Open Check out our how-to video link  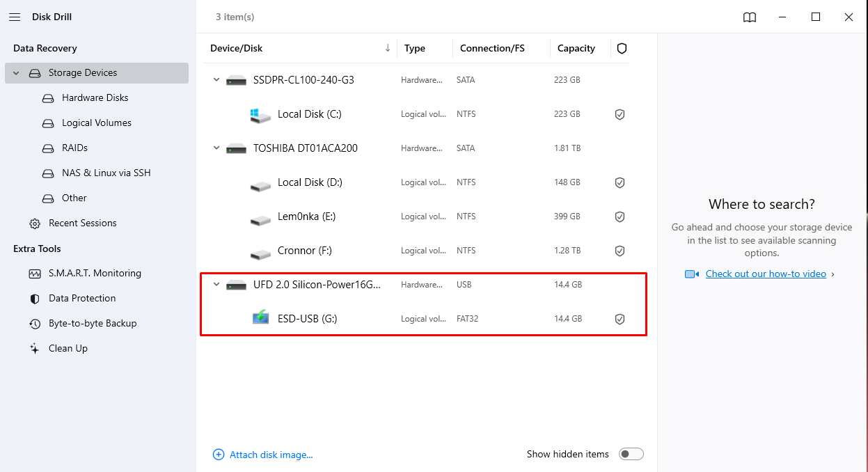pyautogui.click(x=766, y=274)
